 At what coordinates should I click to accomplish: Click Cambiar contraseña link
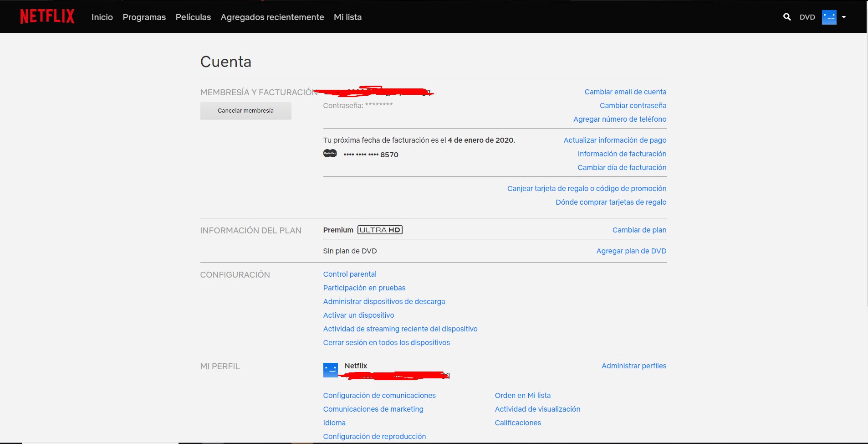click(x=633, y=105)
